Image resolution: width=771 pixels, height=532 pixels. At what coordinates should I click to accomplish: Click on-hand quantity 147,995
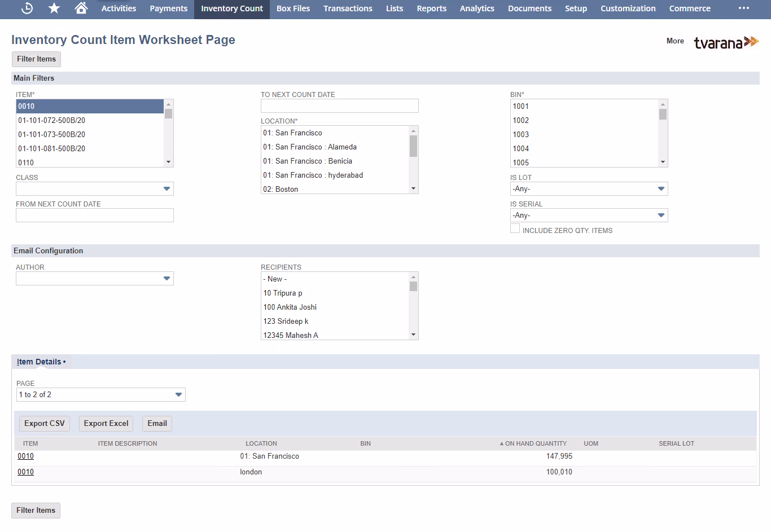point(559,456)
